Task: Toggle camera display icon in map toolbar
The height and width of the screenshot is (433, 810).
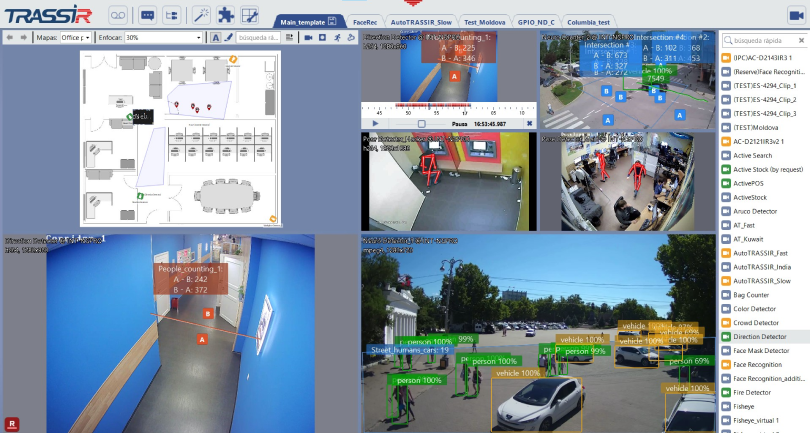Action: click(306, 37)
